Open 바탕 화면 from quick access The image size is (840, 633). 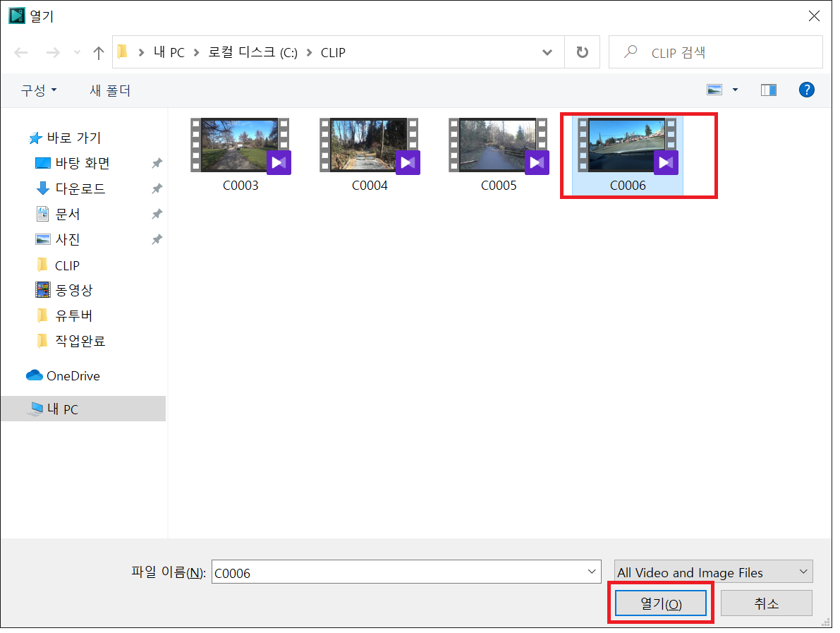[82, 164]
